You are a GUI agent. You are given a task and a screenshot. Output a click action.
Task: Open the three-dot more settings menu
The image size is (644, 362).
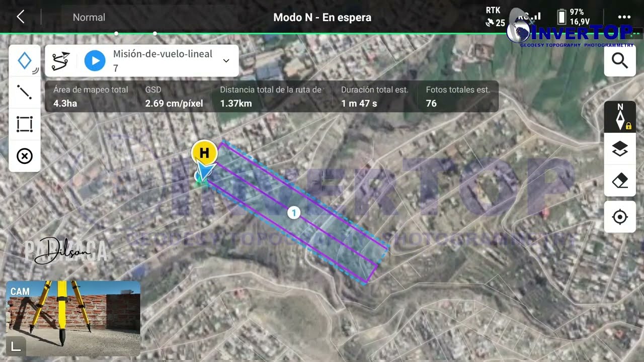(x=624, y=17)
